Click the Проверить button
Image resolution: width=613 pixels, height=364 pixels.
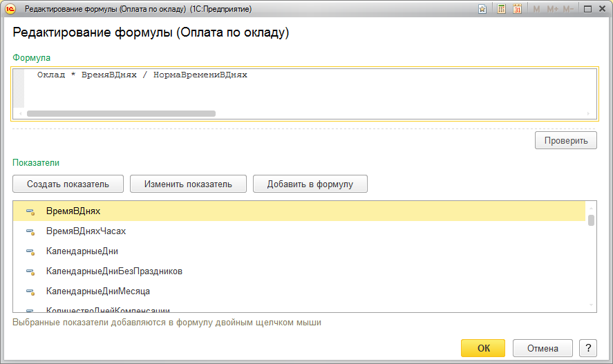pyautogui.click(x=566, y=141)
